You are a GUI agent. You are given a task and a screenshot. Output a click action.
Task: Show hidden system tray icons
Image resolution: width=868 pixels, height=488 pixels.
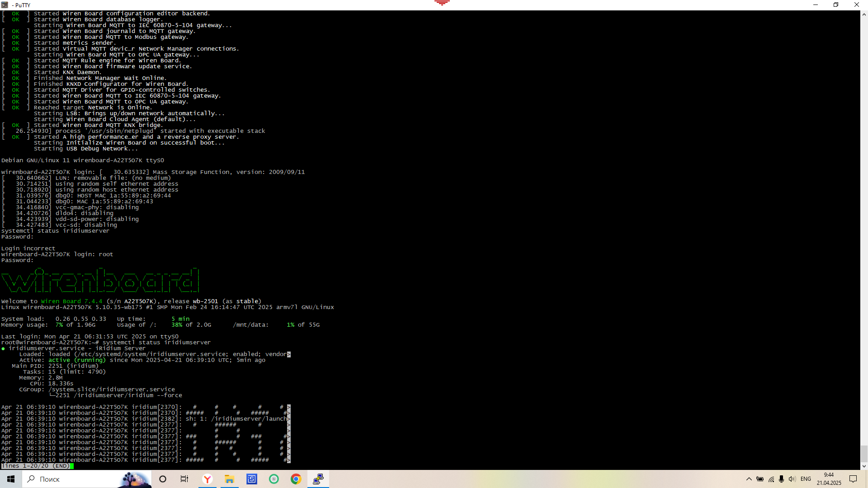[x=749, y=479]
